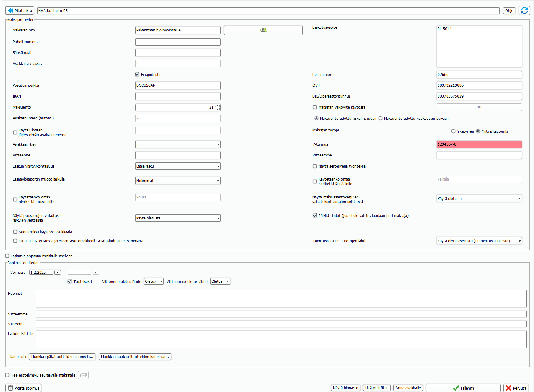Open Viitteenne oletus lähde dropdown
Screen dimensions: 534x392
(154, 281)
